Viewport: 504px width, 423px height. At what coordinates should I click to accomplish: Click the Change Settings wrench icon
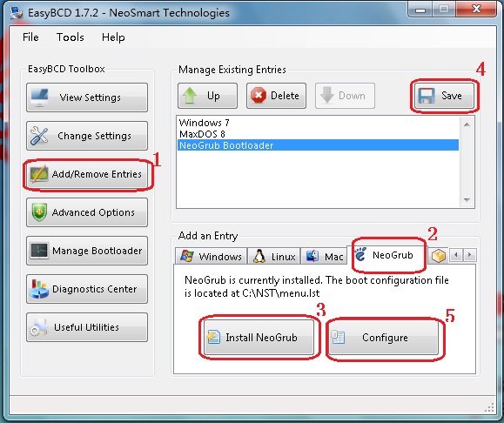[39, 136]
